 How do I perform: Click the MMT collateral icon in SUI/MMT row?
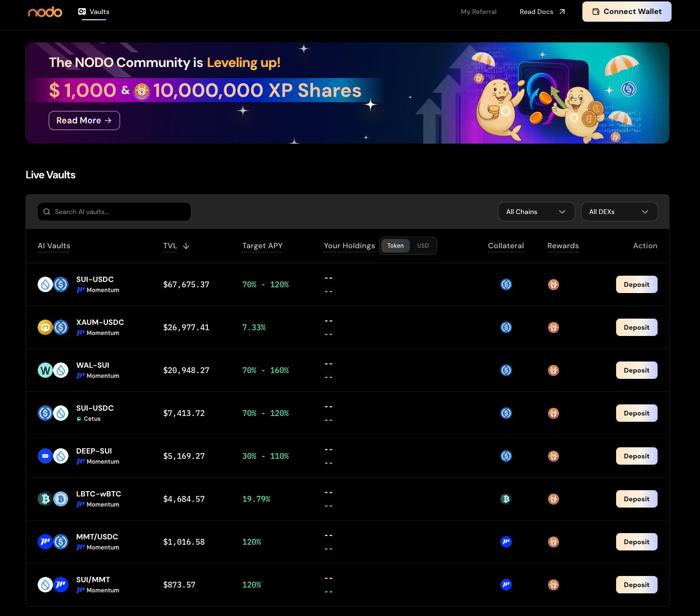point(506,585)
